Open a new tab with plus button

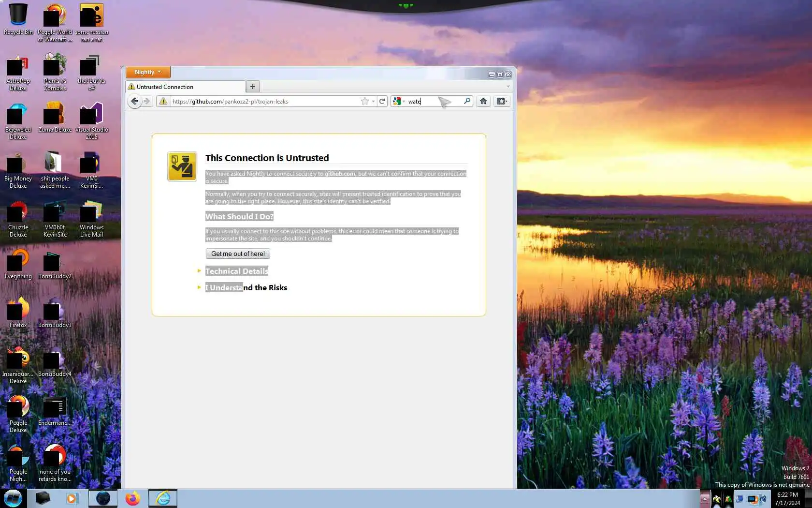pyautogui.click(x=252, y=87)
